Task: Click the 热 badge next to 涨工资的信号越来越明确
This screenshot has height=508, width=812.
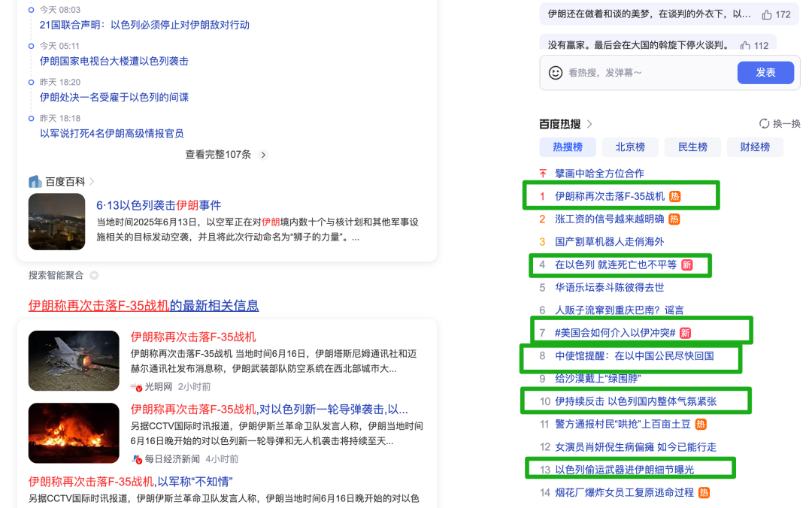Action: pos(674,219)
